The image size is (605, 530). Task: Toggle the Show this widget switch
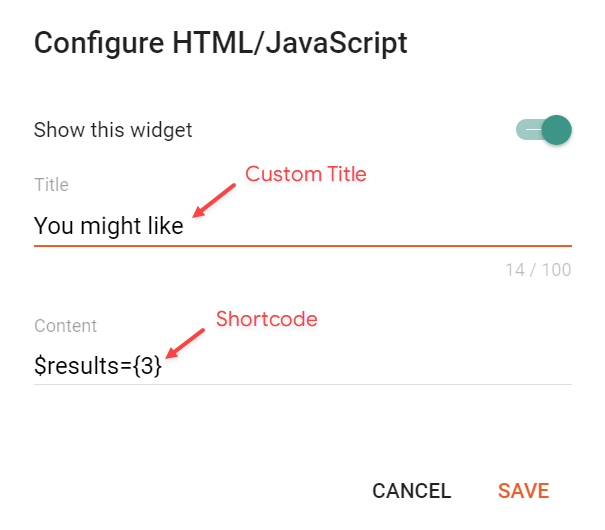click(x=543, y=130)
